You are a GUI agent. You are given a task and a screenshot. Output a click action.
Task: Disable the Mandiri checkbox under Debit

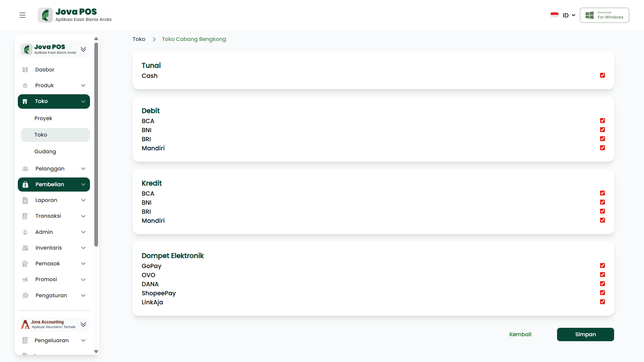[602, 148]
